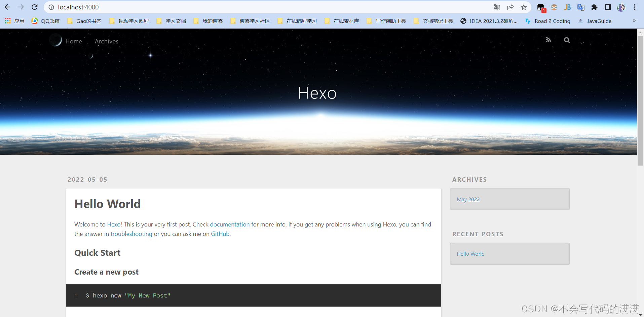Open the blog search icon
This screenshot has height=317, width=644.
click(567, 40)
